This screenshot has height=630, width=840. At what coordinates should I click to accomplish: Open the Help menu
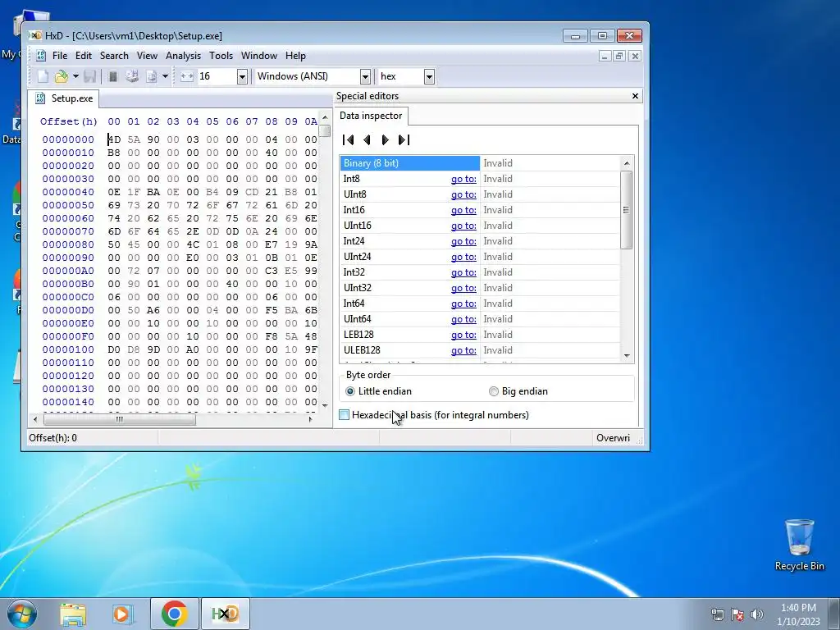click(295, 56)
